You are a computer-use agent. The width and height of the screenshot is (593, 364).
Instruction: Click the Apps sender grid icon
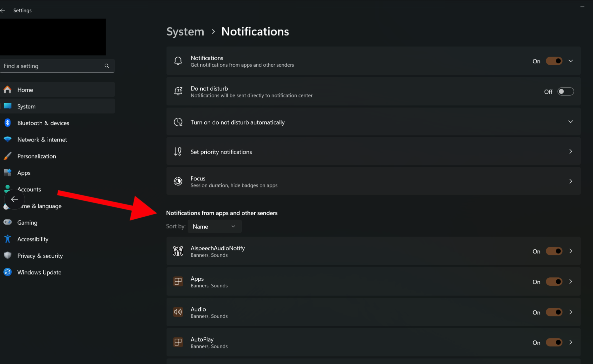click(178, 282)
